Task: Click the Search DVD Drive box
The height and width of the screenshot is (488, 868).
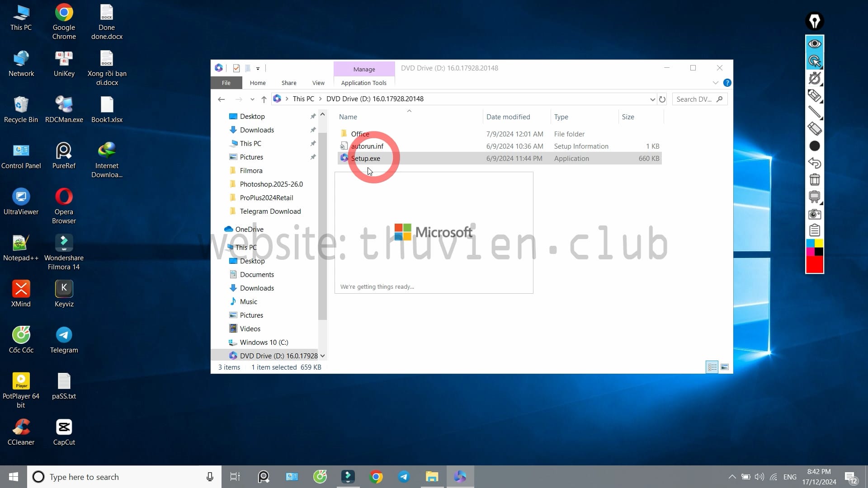Action: [x=700, y=99]
